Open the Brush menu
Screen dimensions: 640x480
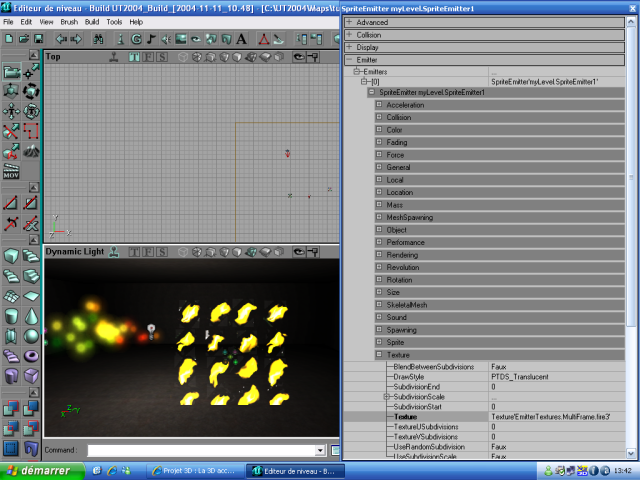tap(69, 21)
